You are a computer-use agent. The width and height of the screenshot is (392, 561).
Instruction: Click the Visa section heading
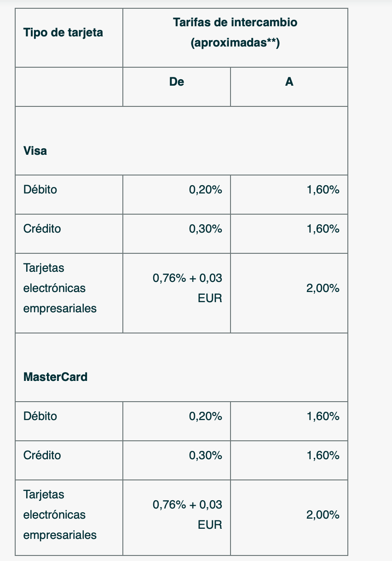(x=35, y=151)
